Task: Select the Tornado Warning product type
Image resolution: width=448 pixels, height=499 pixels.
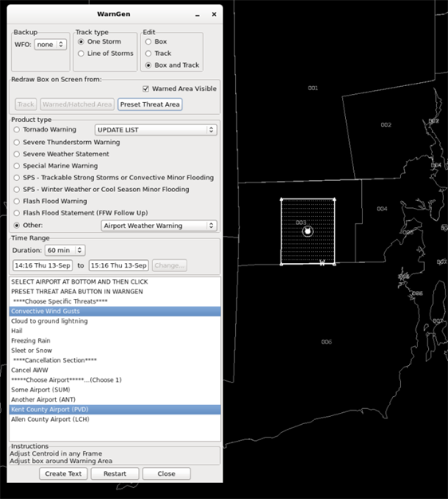Action: [17, 129]
